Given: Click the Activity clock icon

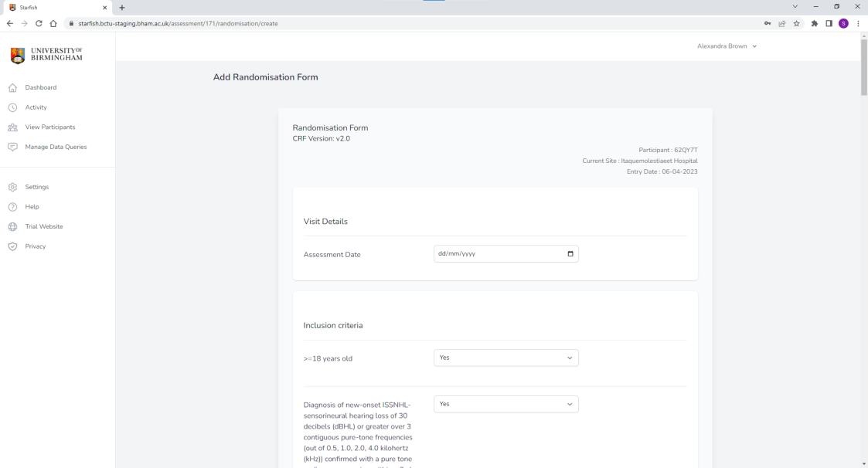Looking at the screenshot, I should 12,107.
